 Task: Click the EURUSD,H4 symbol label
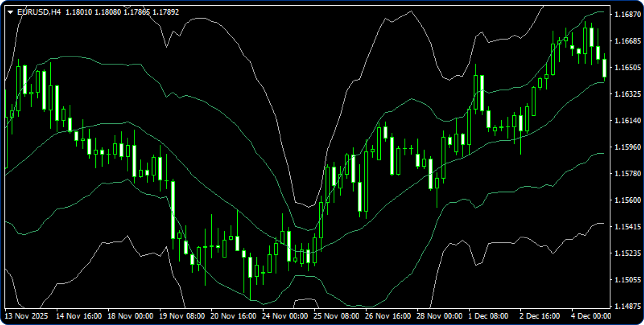coord(39,13)
